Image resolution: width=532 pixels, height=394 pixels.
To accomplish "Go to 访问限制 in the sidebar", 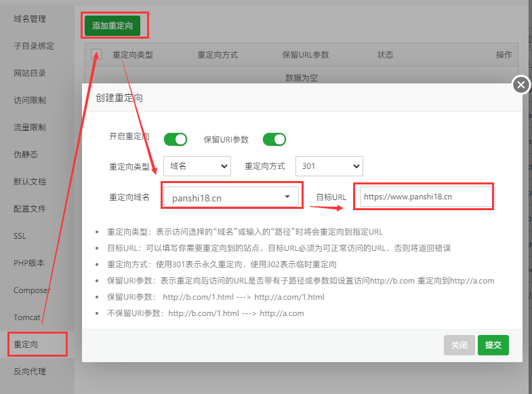I will point(29,100).
